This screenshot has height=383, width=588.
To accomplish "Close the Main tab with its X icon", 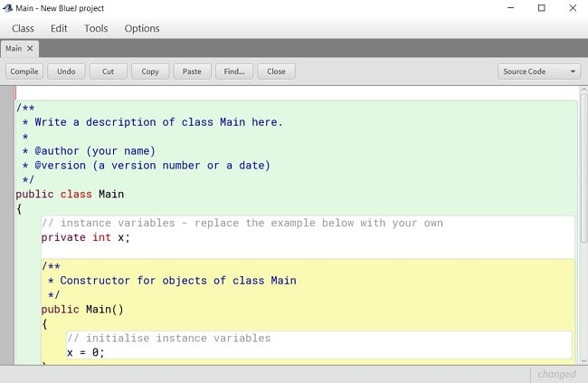I will tap(30, 48).
